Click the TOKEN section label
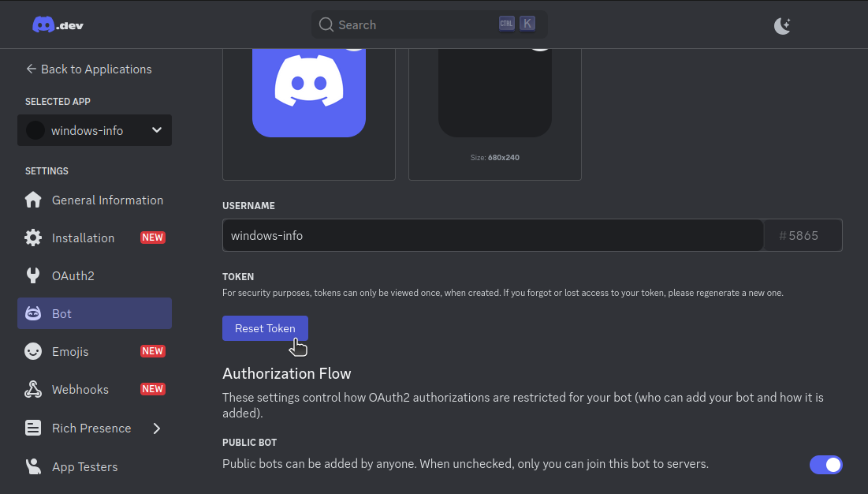Image resolution: width=868 pixels, height=494 pixels. pos(238,277)
